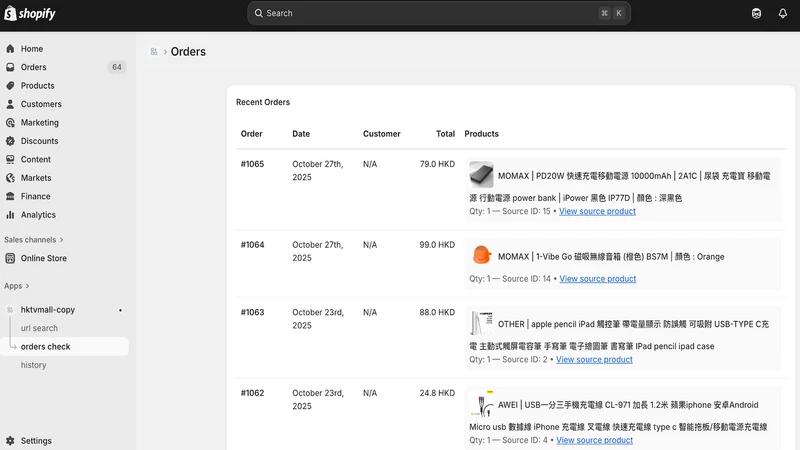Click the Marketing target icon

tap(10, 122)
